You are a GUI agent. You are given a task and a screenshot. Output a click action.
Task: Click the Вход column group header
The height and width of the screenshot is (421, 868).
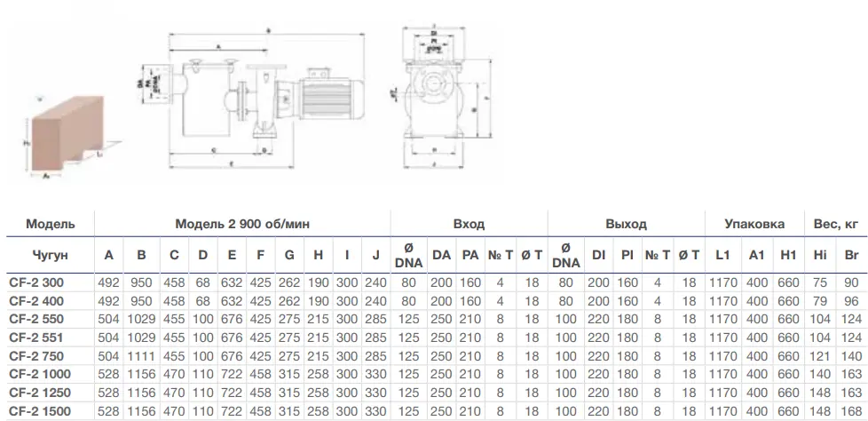pos(469,225)
